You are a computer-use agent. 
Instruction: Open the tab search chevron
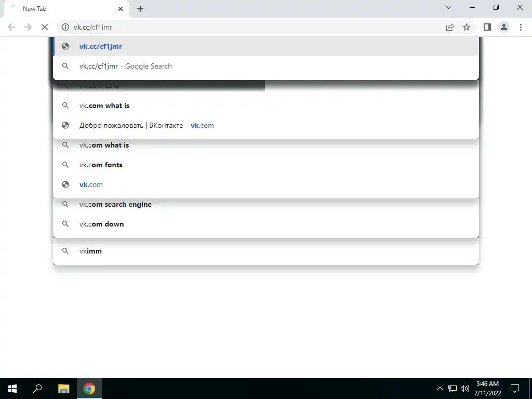pos(448,7)
